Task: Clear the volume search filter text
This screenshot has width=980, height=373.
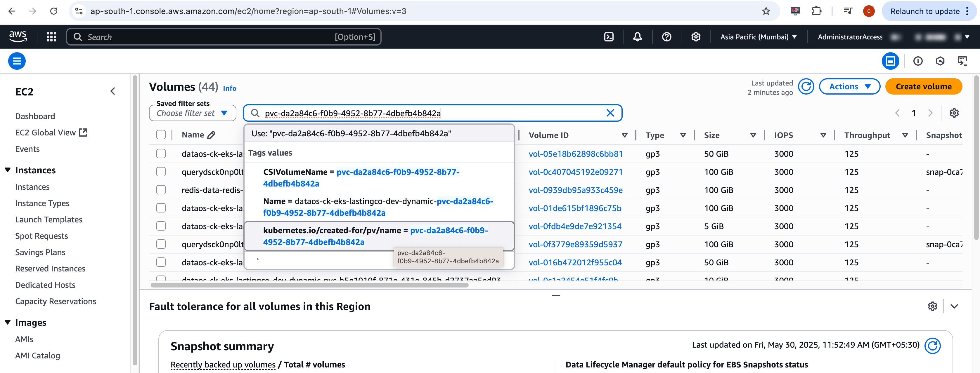Action: click(610, 113)
